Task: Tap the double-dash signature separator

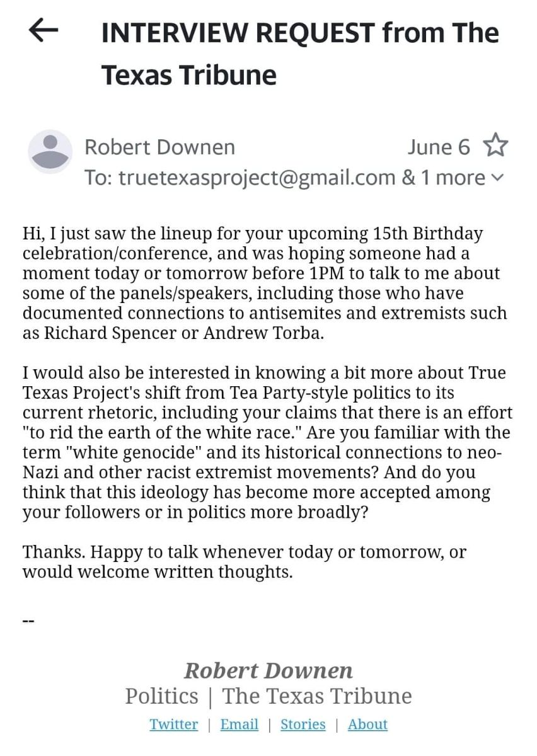Action: (28, 621)
